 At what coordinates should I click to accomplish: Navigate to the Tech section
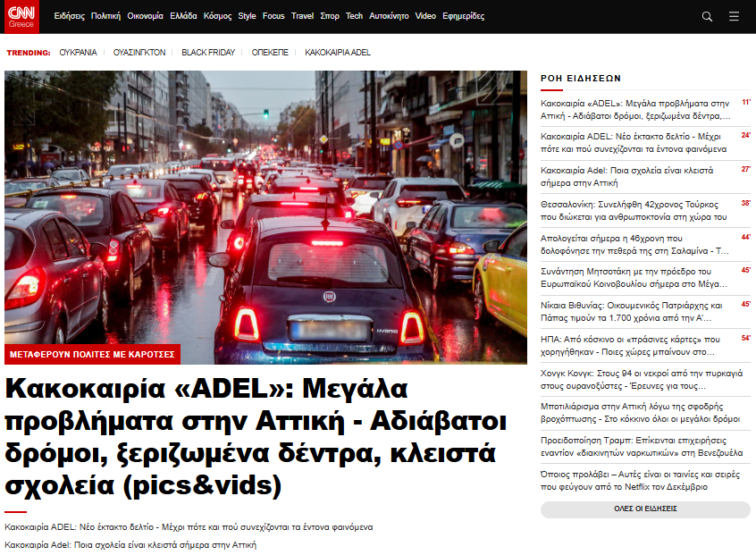[x=354, y=16]
